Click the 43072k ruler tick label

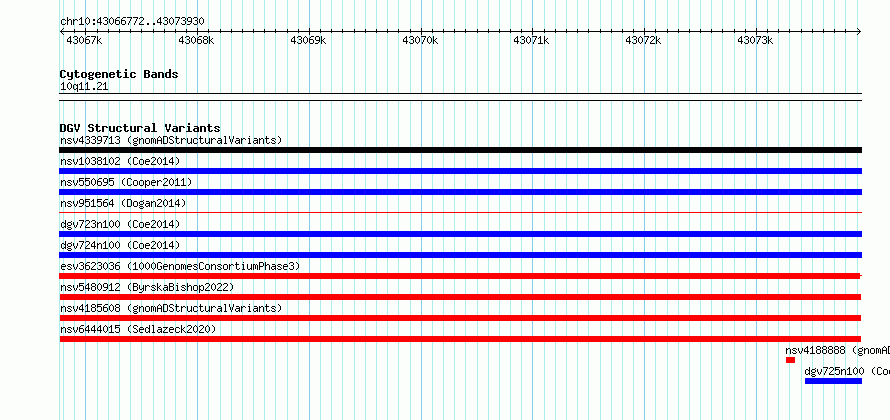(643, 40)
